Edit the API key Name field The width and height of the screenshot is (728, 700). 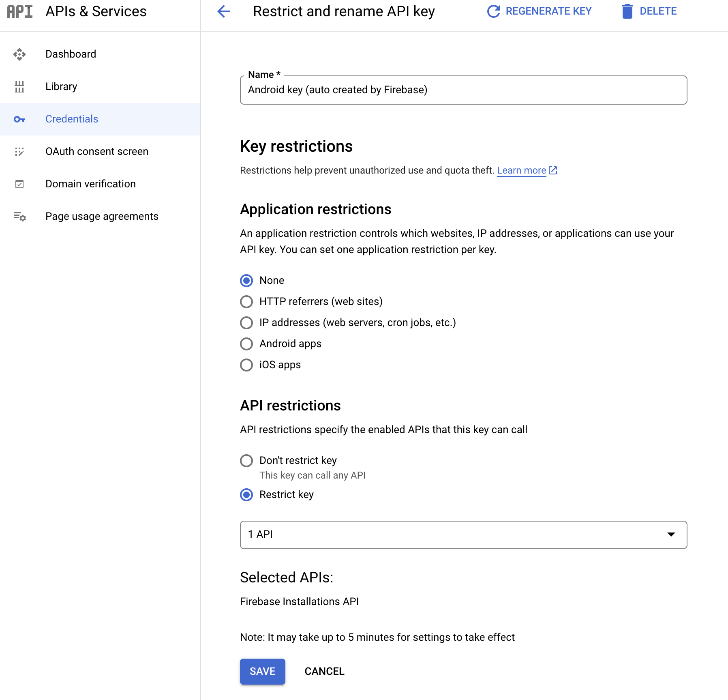coord(462,90)
